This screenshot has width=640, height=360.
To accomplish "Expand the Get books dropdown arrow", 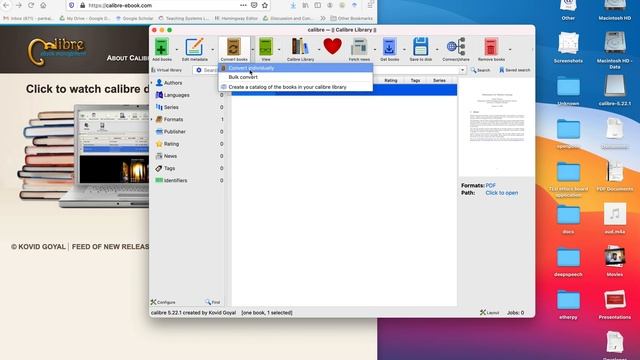I will pyautogui.click(x=404, y=50).
